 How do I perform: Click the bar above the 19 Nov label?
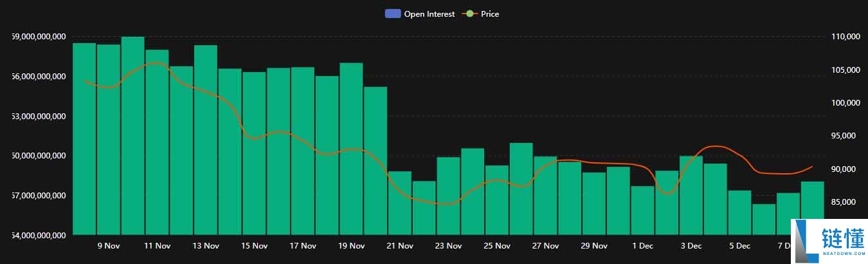point(351,148)
